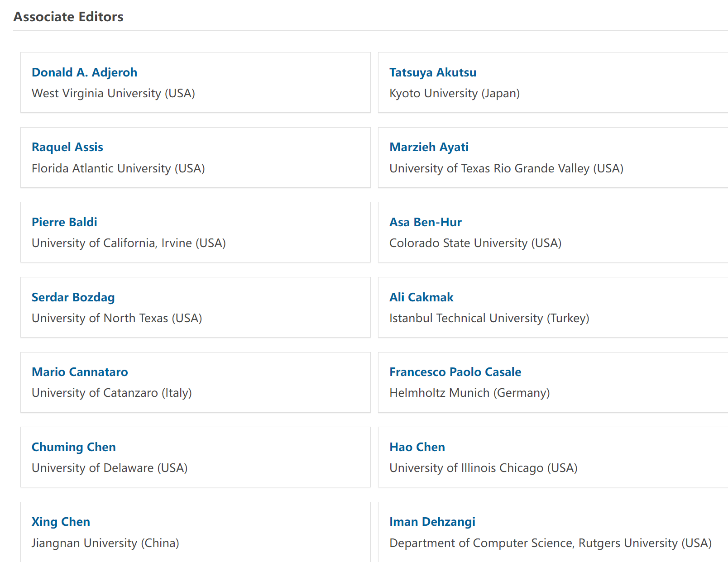Open Donald A. Adjeroh's profile link
This screenshot has height=562, width=728.
click(84, 72)
